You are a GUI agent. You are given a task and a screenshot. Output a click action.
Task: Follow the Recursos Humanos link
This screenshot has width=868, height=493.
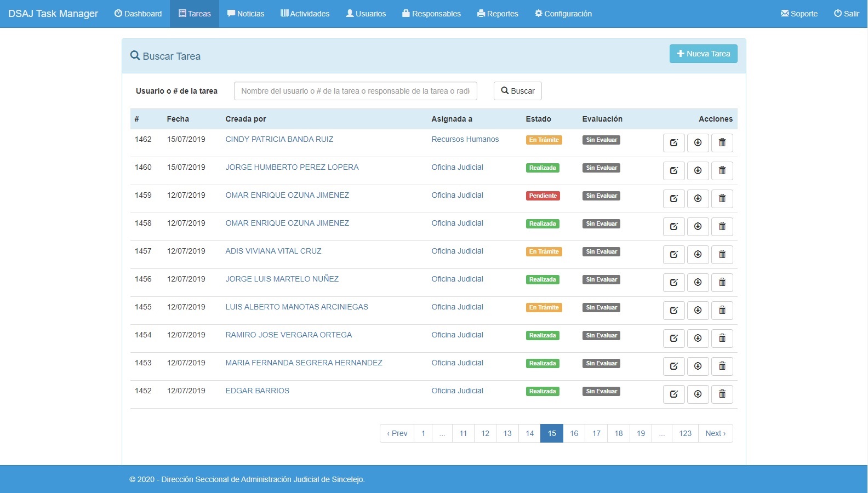465,139
